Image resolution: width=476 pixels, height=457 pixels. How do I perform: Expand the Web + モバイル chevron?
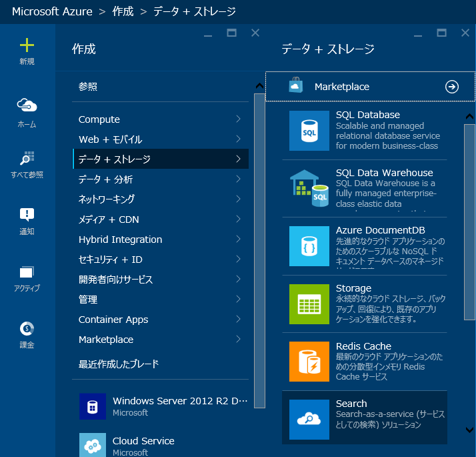(238, 139)
